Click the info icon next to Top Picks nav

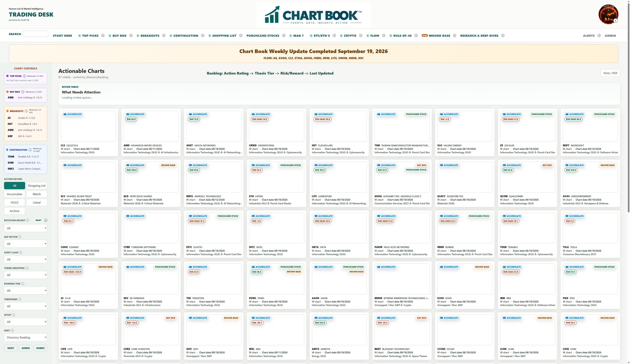(103, 35)
